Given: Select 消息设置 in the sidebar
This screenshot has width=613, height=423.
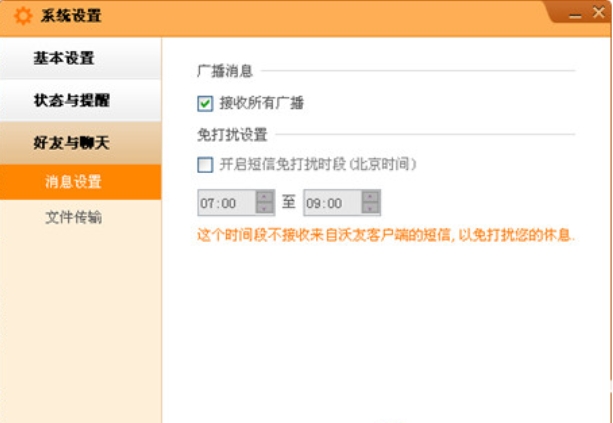Looking at the screenshot, I should (x=80, y=182).
